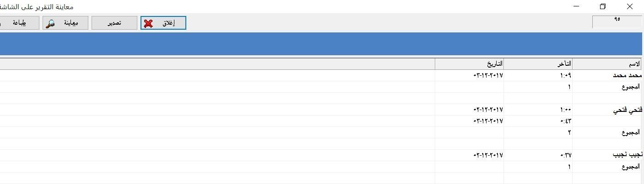Click the date cell in محمد محمد row
The image size is (644, 184).
(487, 75)
